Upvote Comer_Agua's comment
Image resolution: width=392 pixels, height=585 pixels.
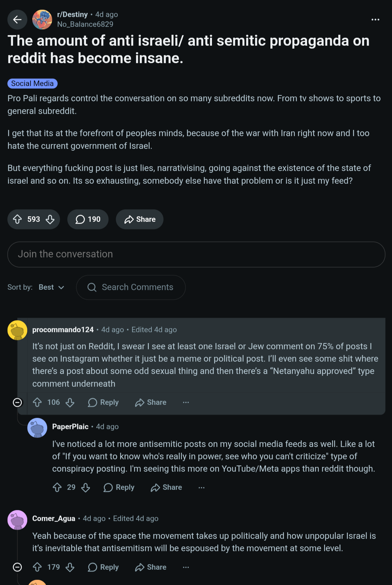tap(37, 567)
